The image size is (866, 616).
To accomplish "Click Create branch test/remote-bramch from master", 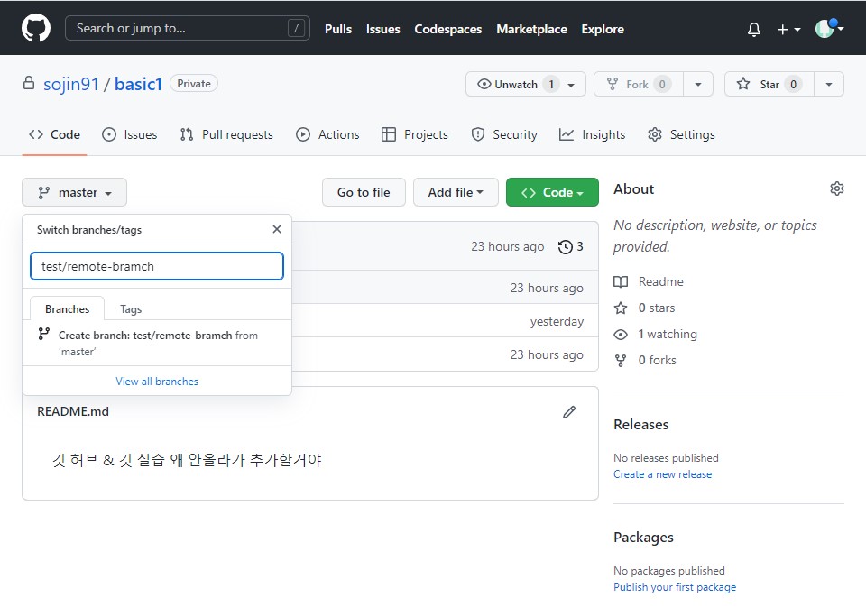I will click(x=157, y=343).
